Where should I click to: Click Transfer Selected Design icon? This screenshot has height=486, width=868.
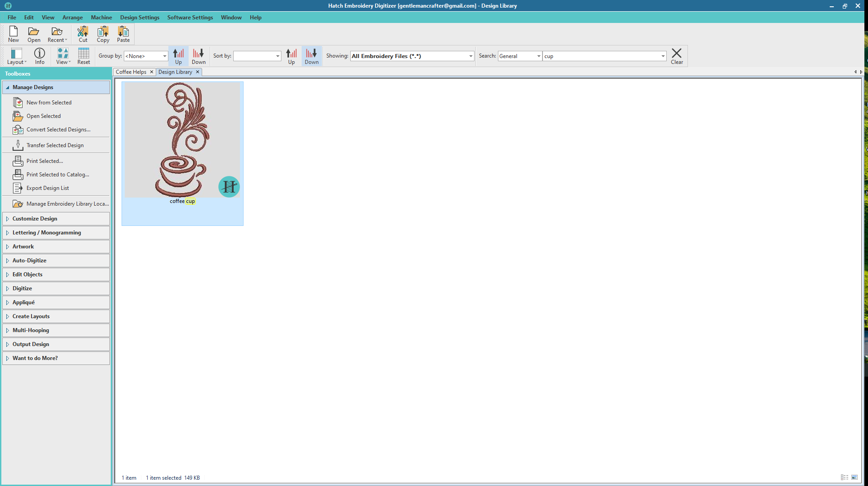tap(18, 145)
